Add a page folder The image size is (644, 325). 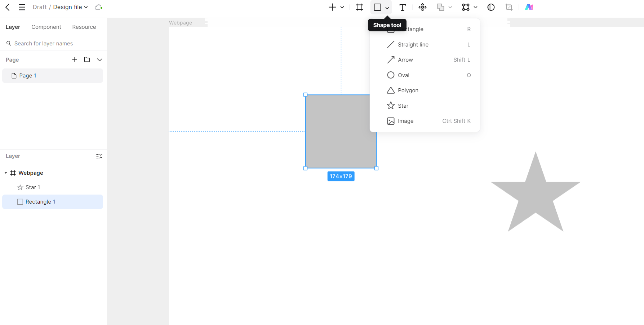[x=87, y=59]
